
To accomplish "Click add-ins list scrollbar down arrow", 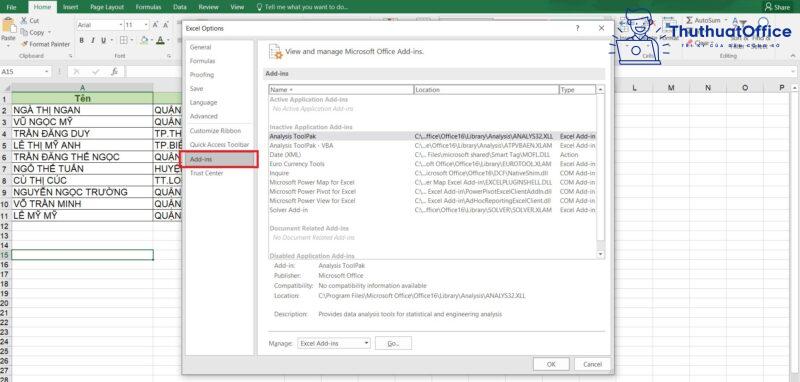I will (600, 254).
